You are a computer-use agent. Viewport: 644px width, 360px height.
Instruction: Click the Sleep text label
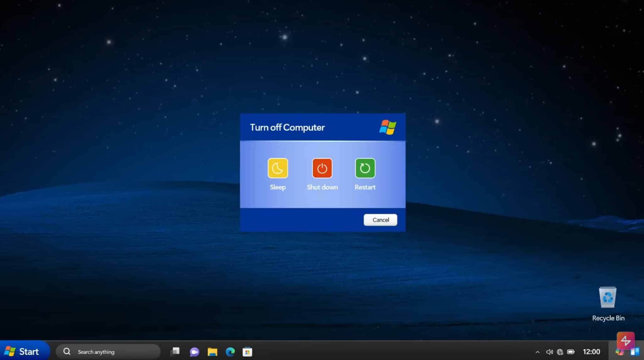(x=278, y=187)
